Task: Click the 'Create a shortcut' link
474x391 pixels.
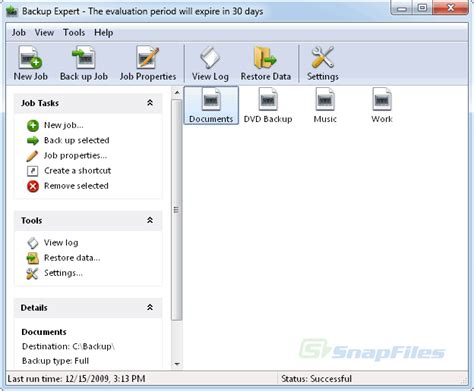Action: 78,171
